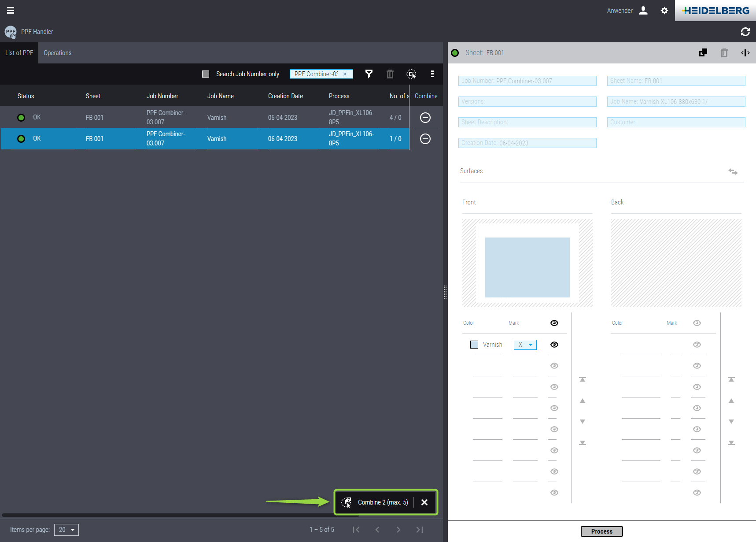Screen dimensions: 756x542
Task: Collapse the sheet detail panel
Action: 745,53
